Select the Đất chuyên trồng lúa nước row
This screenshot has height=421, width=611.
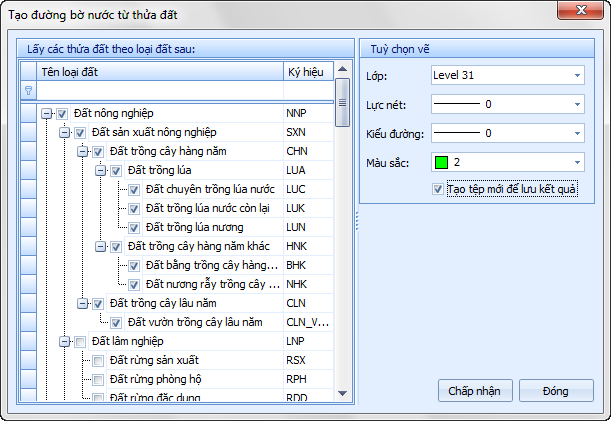209,189
